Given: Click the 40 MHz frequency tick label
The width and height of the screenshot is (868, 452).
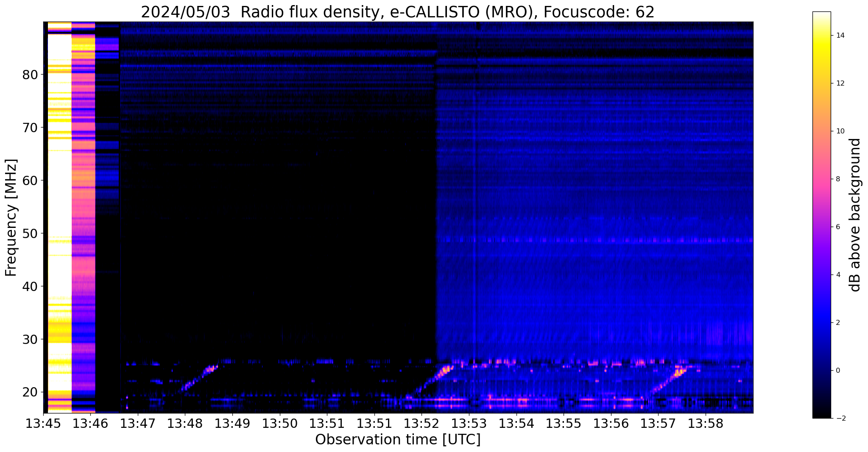Looking at the screenshot, I should coord(30,286).
